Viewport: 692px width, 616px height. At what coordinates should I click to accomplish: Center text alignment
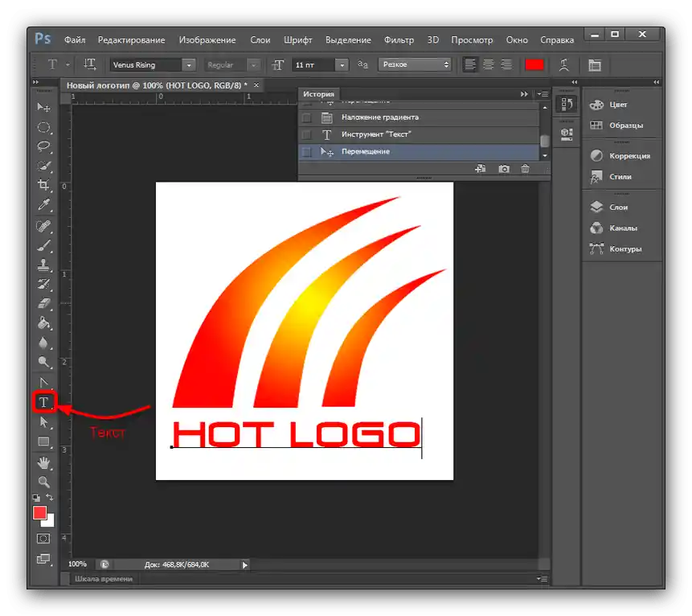(x=488, y=65)
